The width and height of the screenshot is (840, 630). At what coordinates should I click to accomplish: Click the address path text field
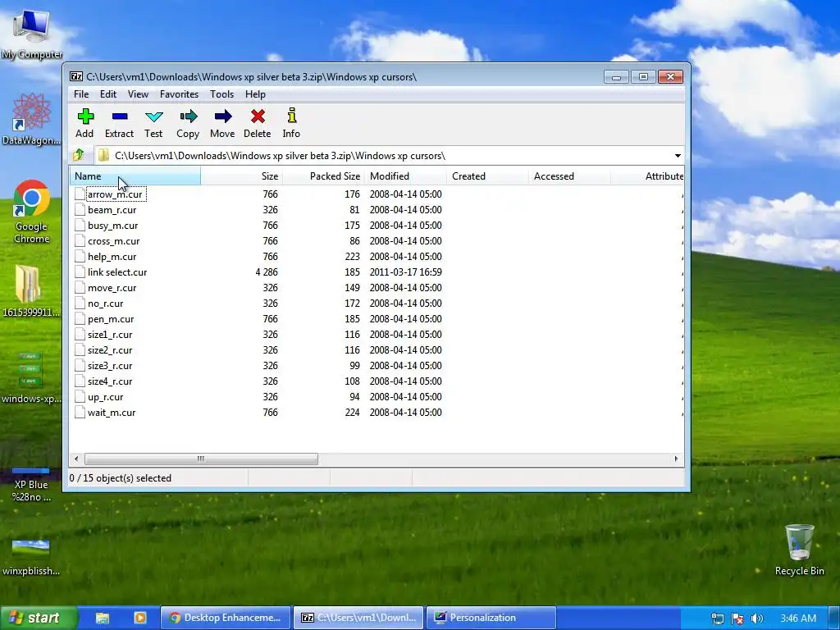(x=383, y=155)
